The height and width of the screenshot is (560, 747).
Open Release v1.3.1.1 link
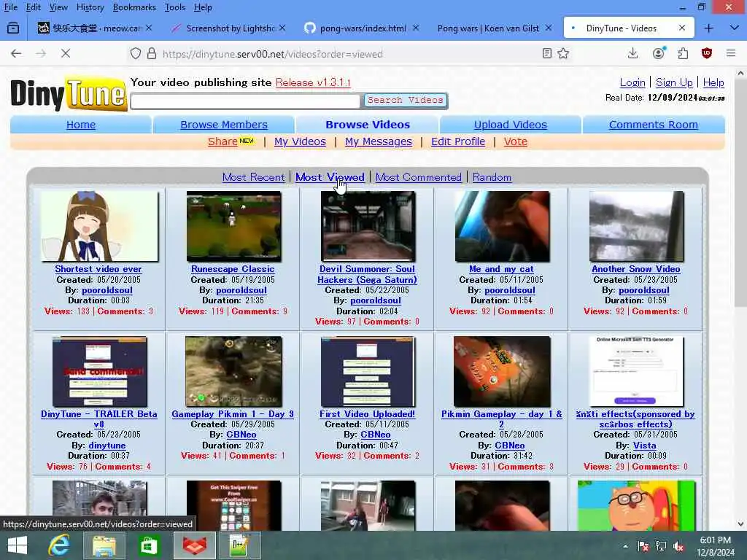point(313,82)
